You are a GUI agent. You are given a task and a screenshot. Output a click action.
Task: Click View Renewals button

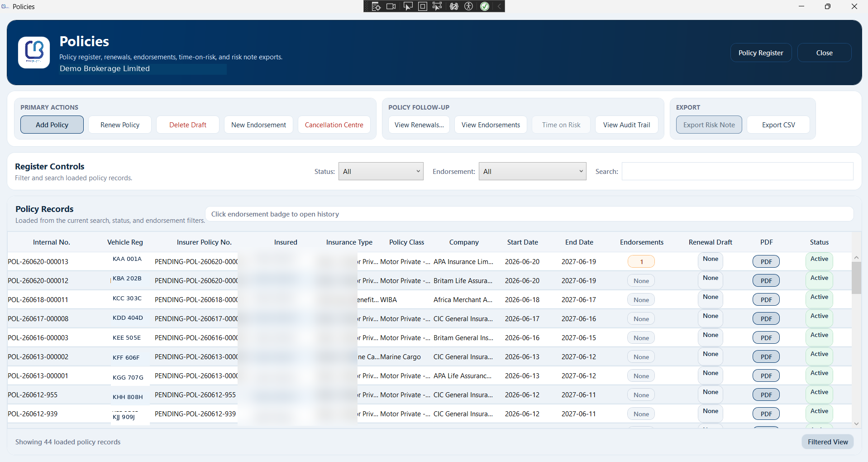(419, 125)
